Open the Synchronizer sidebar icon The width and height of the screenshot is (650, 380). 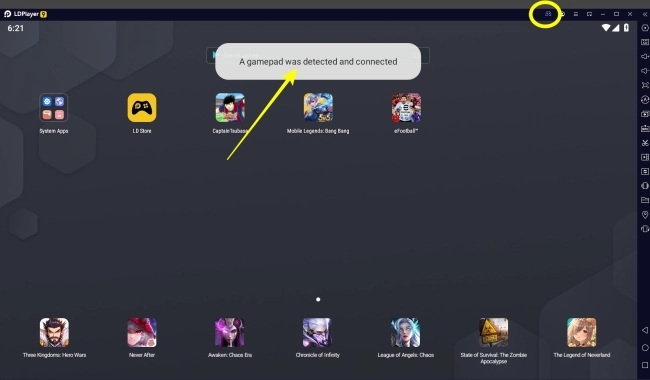(645, 171)
